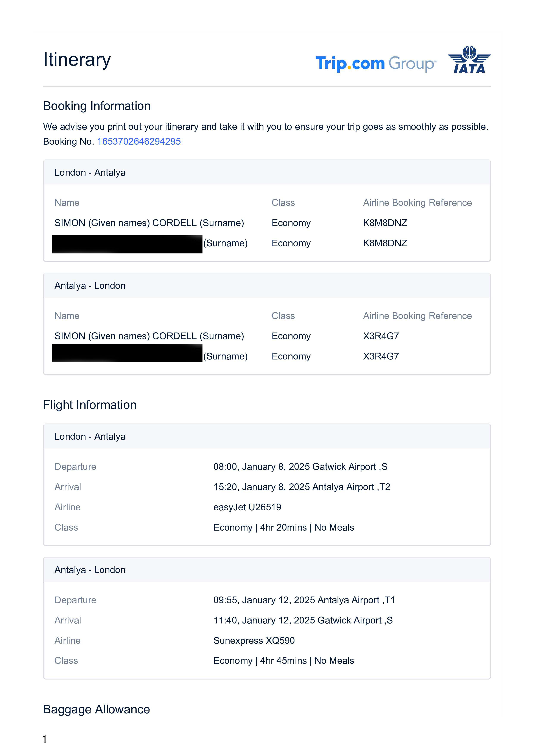Click Antalya - London flight section header
Viewport: 534px width, 756px height.
click(90, 570)
